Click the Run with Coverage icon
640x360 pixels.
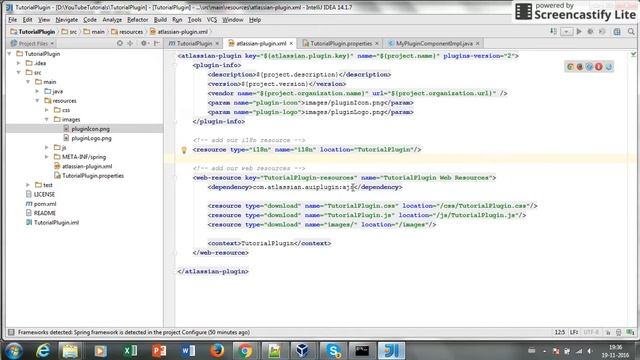point(602,31)
